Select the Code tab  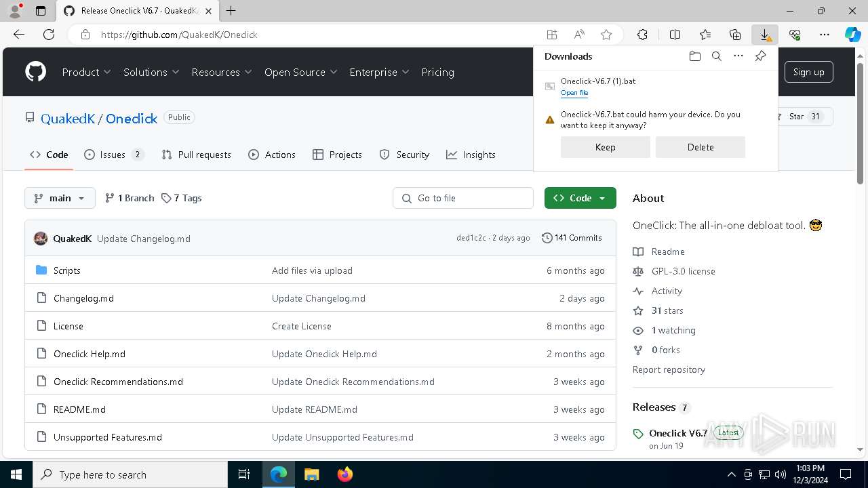[x=49, y=155]
